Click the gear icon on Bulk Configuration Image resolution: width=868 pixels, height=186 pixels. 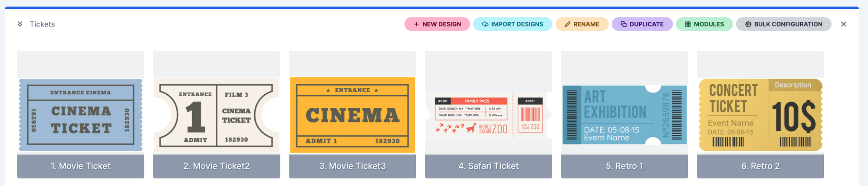coord(748,24)
